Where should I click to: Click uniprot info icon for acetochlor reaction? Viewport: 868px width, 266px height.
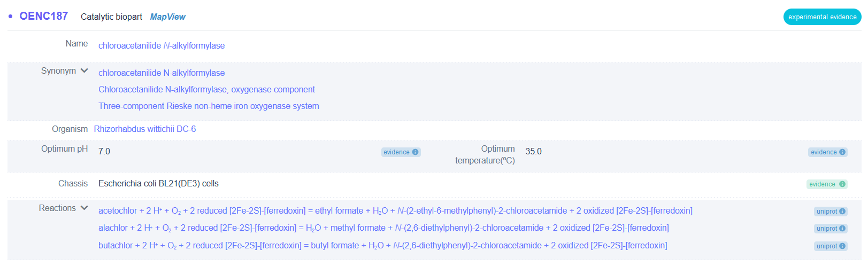click(x=842, y=212)
